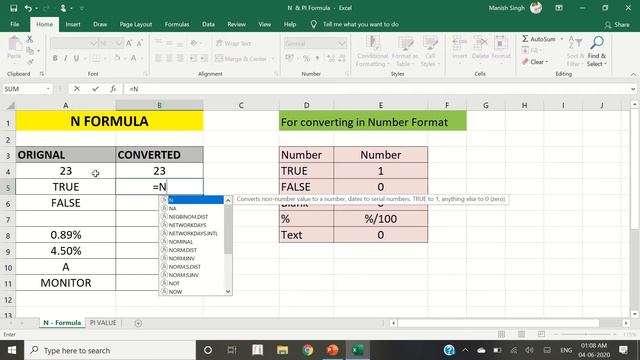The width and height of the screenshot is (640, 360).
Task: Switch to the PI VALUE sheet tab
Action: point(103,323)
